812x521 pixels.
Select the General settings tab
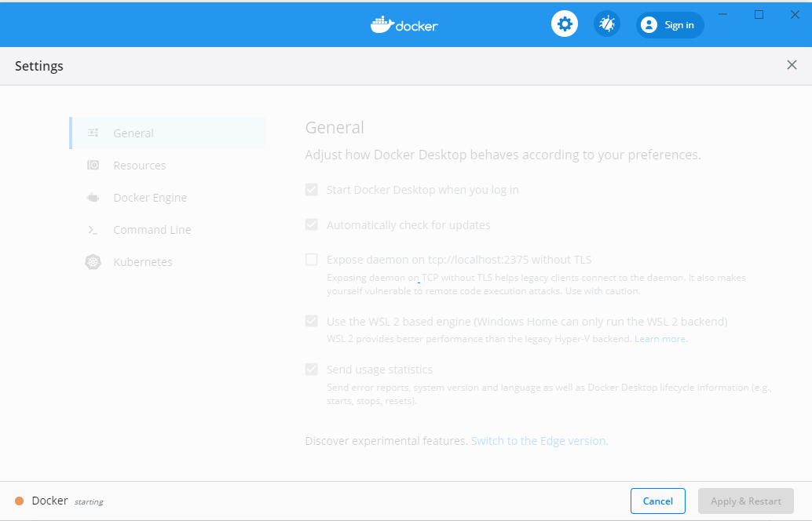point(167,133)
